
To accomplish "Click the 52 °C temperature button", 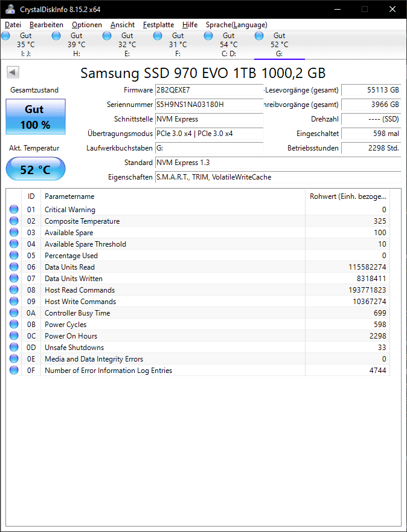I will (36, 169).
